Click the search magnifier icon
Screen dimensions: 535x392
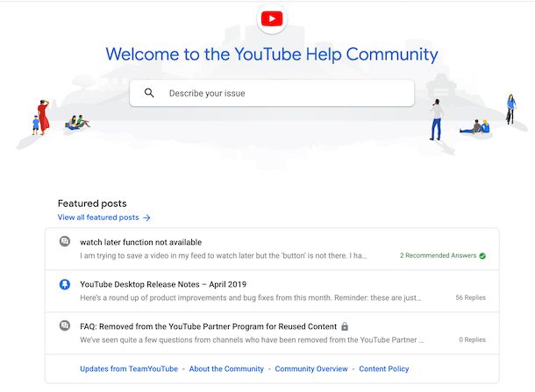coord(149,93)
